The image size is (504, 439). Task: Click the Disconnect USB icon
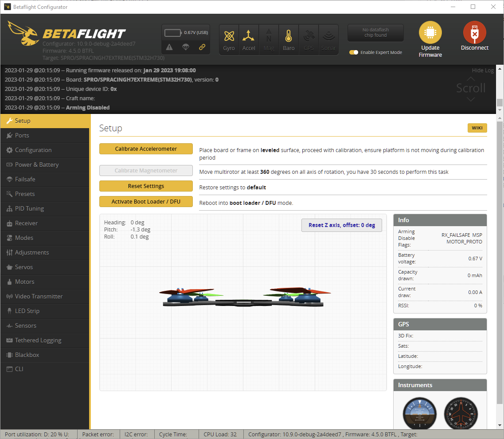474,32
